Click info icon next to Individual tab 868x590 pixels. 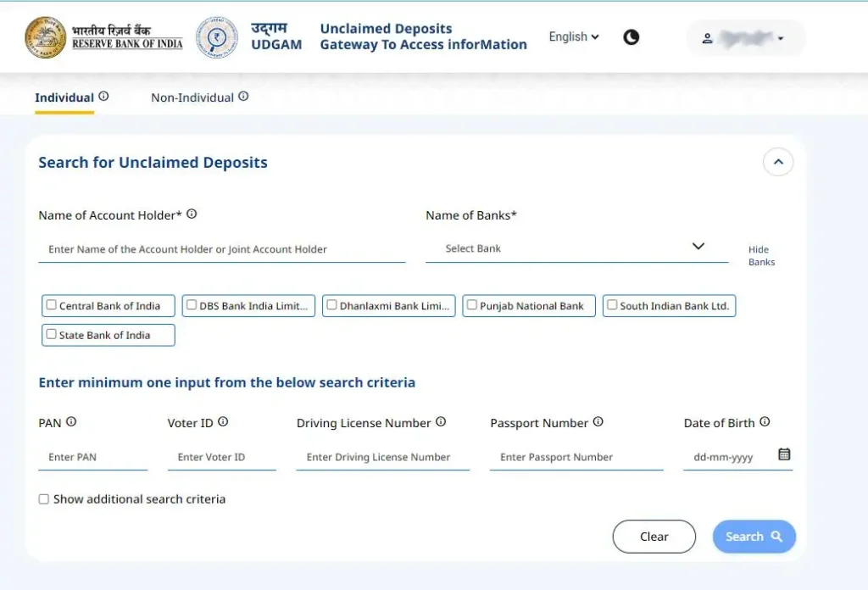tap(103, 97)
